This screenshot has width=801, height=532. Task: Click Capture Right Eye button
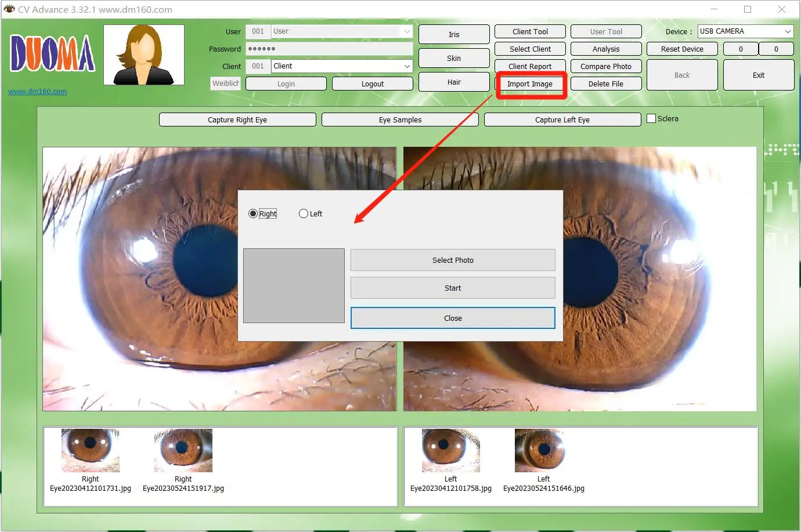coord(237,120)
